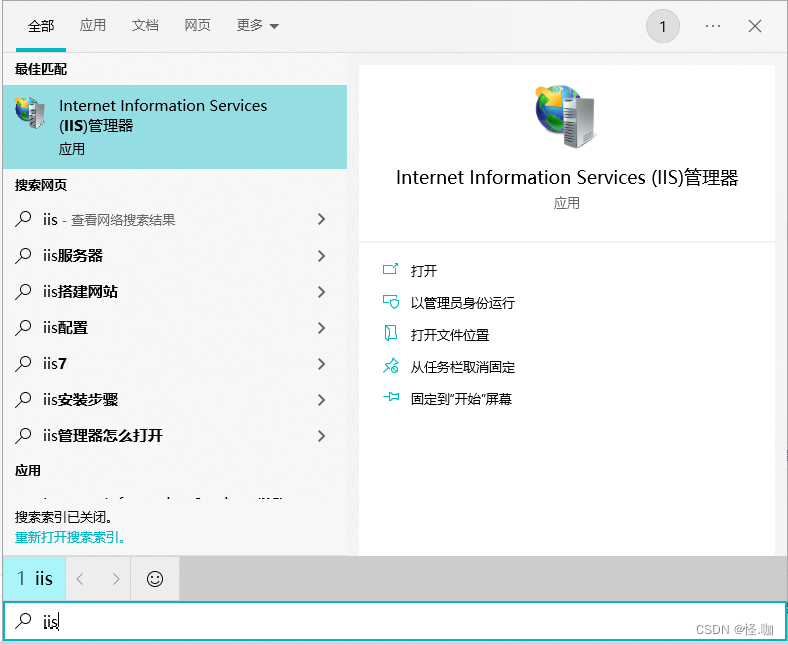The image size is (788, 645).
Task: Select the iis - 查看网络搜索结果 text
Action: [x=109, y=220]
